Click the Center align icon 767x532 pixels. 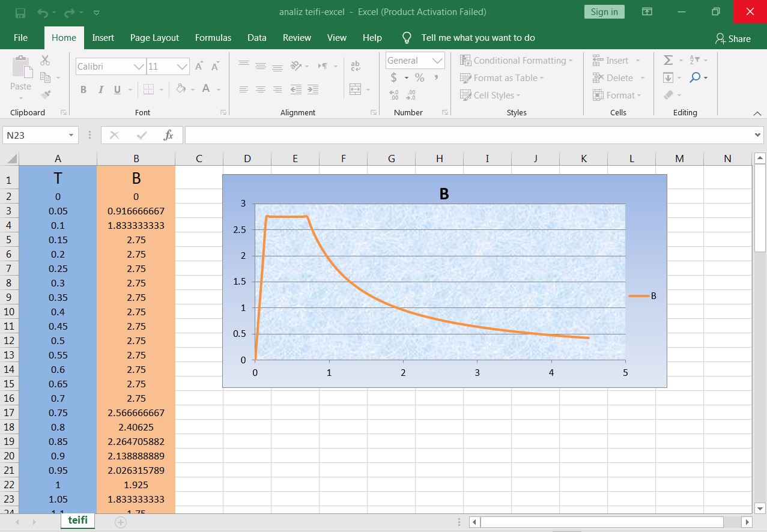261,89
